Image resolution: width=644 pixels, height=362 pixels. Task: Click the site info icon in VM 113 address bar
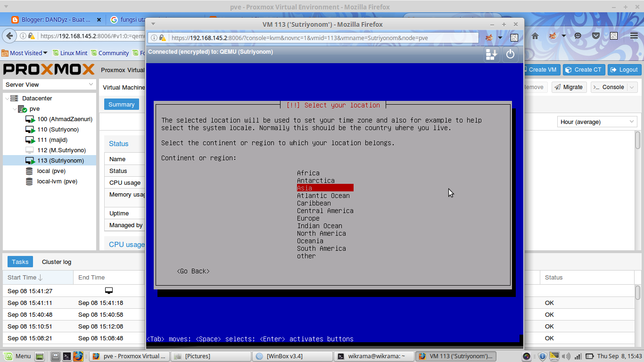[x=154, y=38]
